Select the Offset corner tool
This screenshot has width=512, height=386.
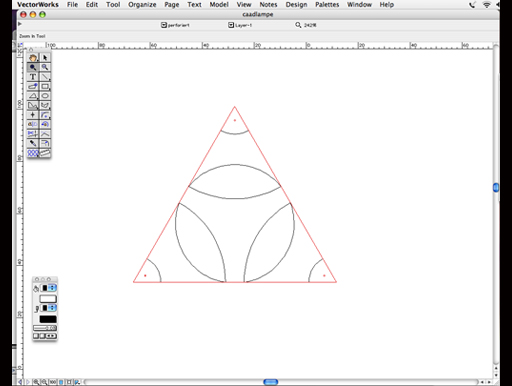(45, 143)
